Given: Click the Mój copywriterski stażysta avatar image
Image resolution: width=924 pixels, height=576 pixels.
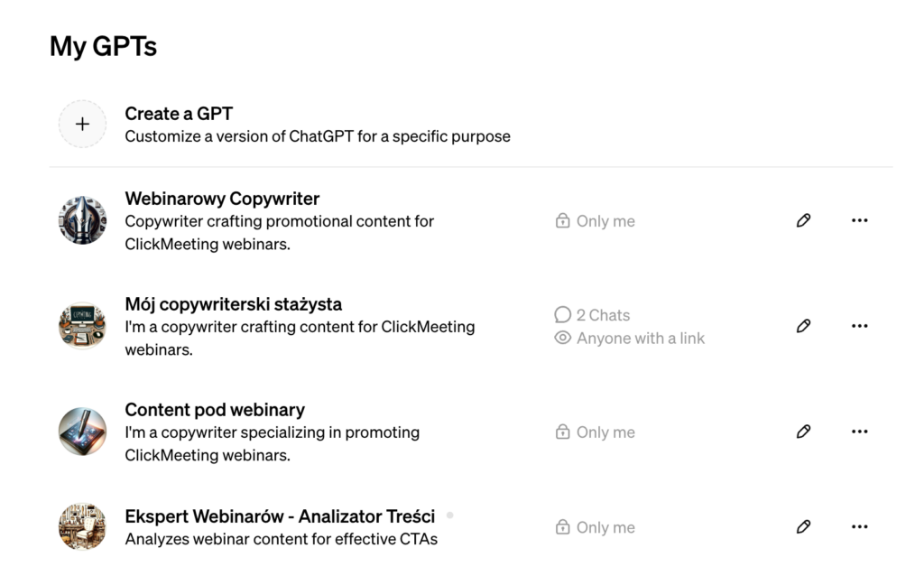Looking at the screenshot, I should (x=82, y=326).
